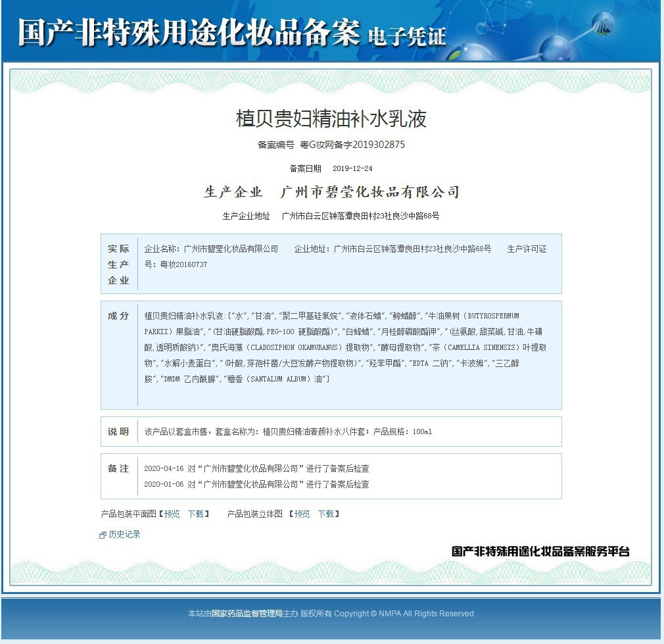The height and width of the screenshot is (644, 664).
Task: Click the 国产非特殊用途化妆品备案服务平台 signature text
Action: (x=541, y=551)
